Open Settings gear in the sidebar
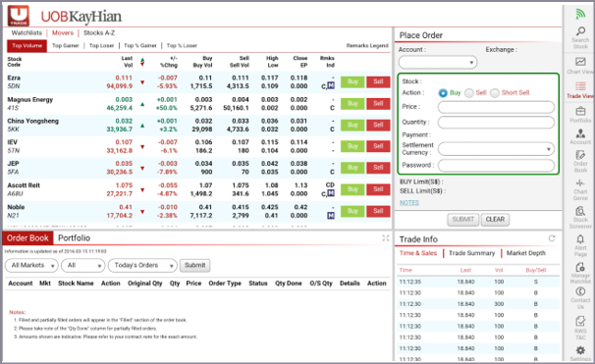Viewport: 595px width, 364px height. coord(580,352)
